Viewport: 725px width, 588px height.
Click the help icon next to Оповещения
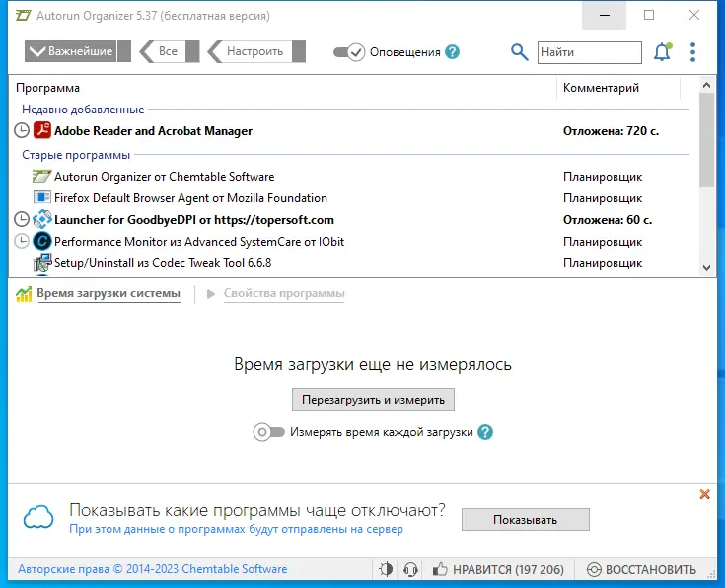(x=452, y=52)
